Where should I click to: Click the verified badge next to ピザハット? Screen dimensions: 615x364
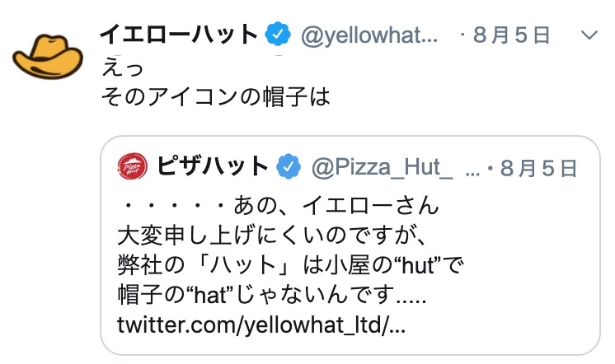[x=289, y=166]
